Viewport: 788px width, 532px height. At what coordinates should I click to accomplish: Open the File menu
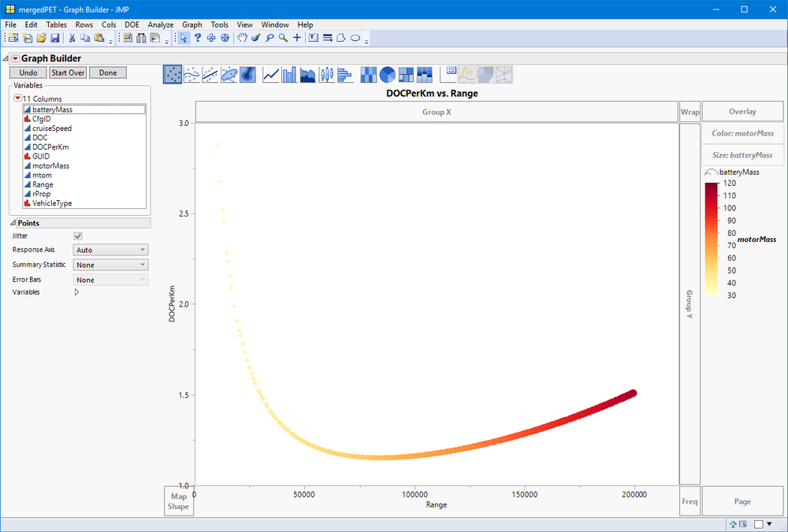pos(10,24)
